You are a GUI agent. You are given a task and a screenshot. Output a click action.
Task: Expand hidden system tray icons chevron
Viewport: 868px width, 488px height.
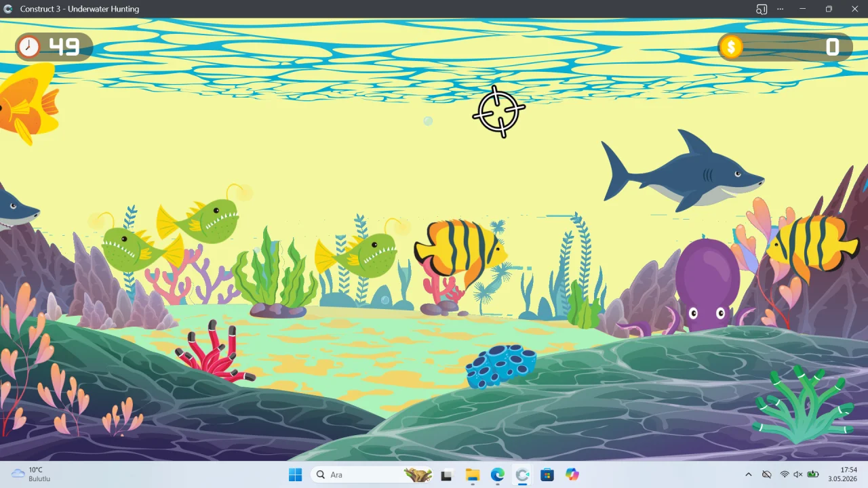749,474
